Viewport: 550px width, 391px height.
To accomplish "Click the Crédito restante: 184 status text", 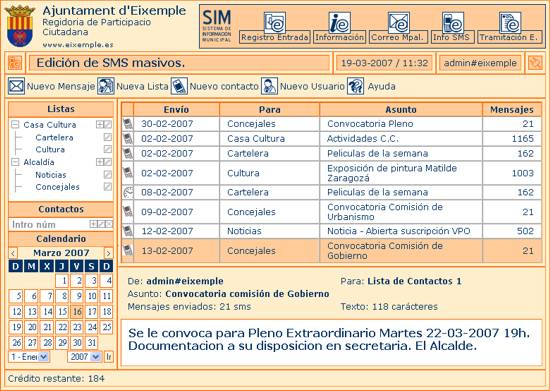I will [56, 379].
